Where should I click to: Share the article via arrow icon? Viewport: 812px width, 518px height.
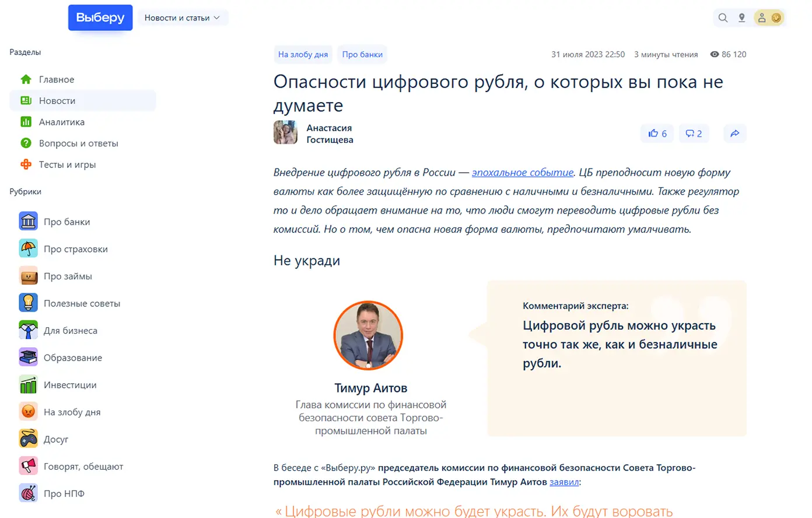(x=734, y=134)
